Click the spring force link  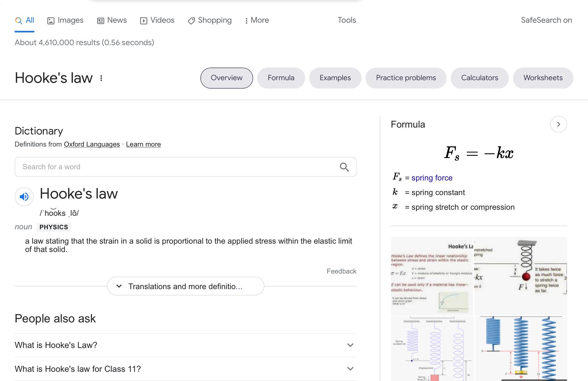tap(432, 178)
